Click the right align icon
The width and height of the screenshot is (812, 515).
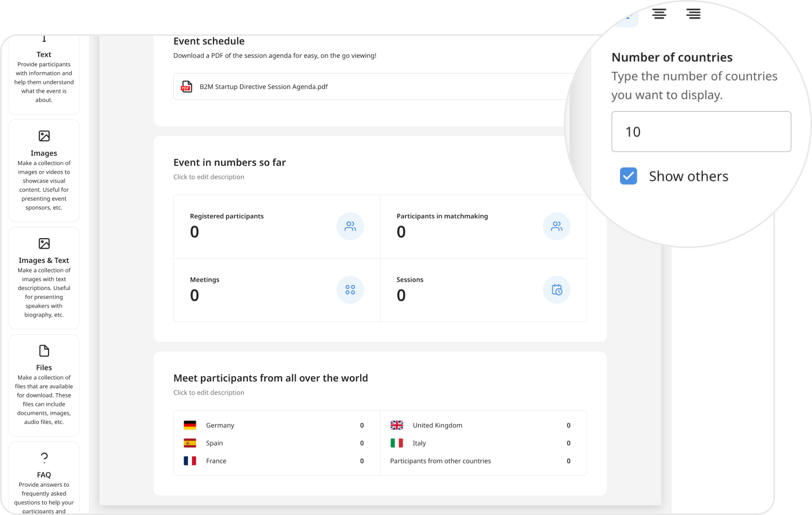pyautogui.click(x=693, y=14)
